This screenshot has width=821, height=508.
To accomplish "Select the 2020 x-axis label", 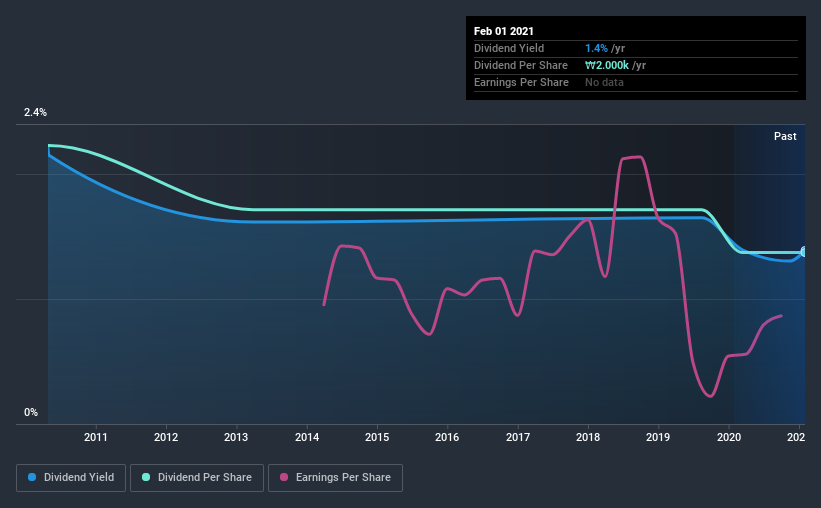I will 729,437.
